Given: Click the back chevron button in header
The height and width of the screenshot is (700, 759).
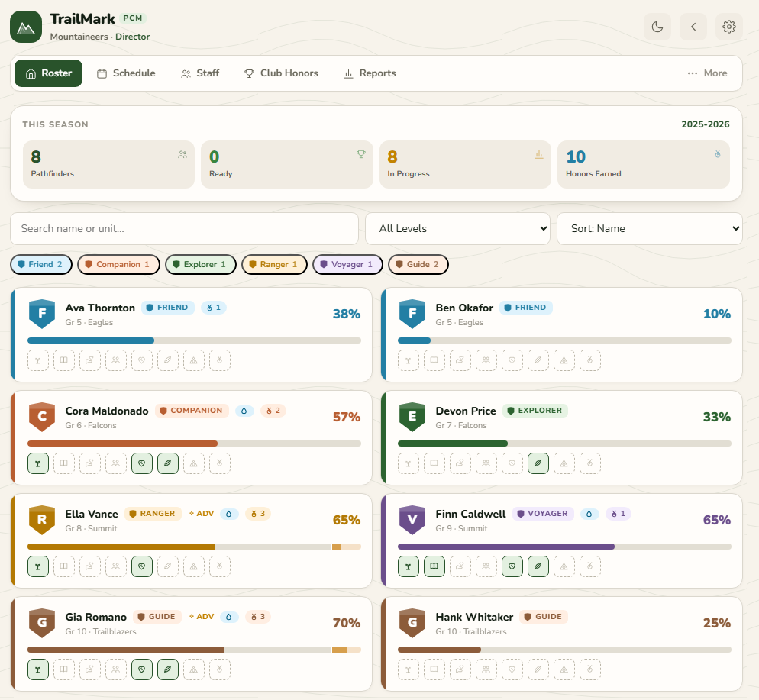Looking at the screenshot, I should click(693, 27).
